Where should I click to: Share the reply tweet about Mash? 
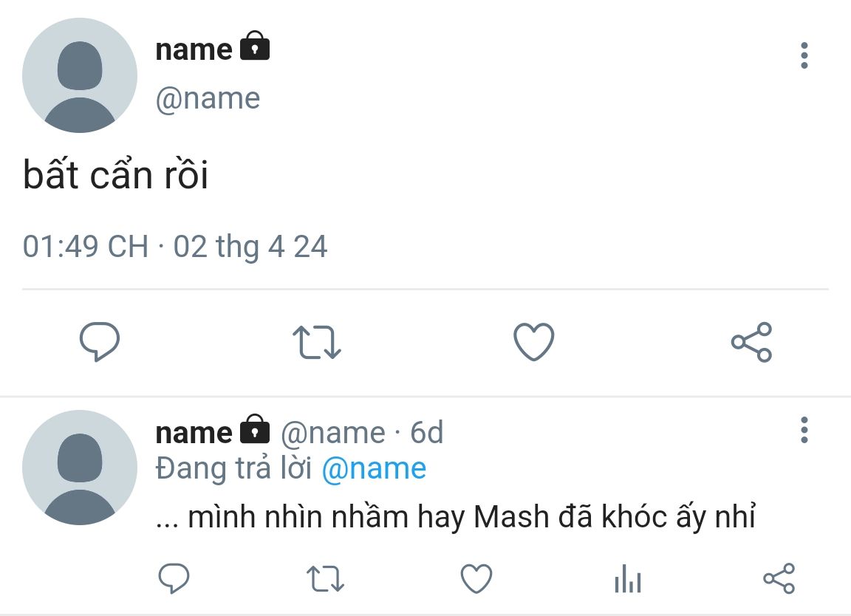point(779,578)
